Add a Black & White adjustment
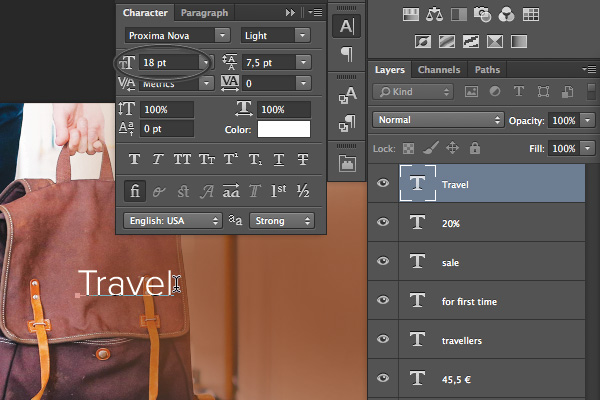This screenshot has width=600, height=400. pyautogui.click(x=458, y=15)
